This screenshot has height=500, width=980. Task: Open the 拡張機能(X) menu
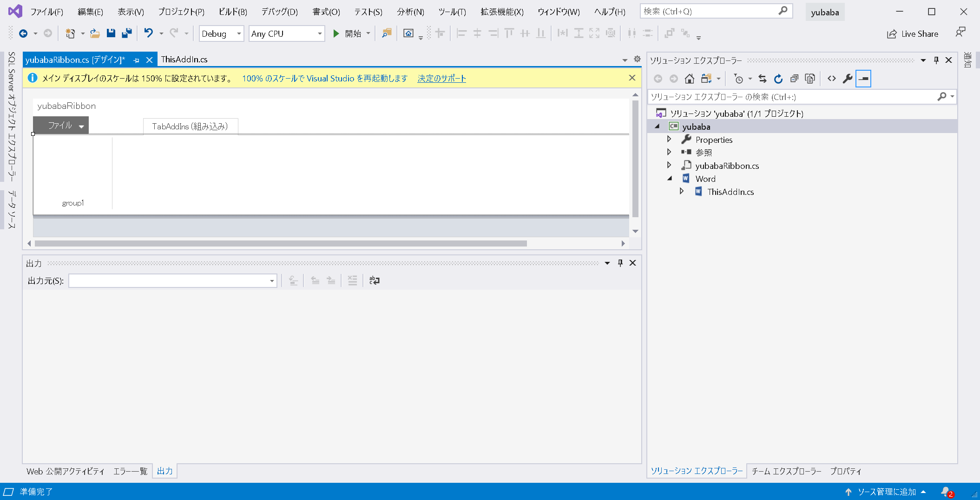pos(502,12)
